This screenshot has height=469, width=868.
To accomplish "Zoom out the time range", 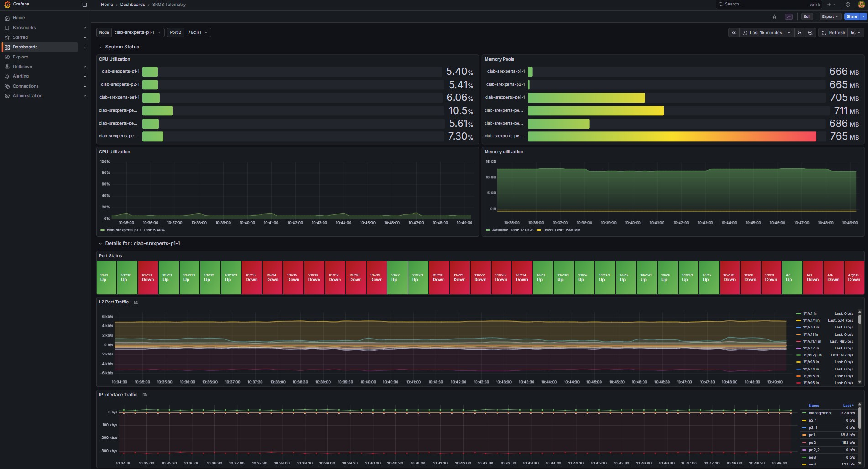I will (x=810, y=33).
